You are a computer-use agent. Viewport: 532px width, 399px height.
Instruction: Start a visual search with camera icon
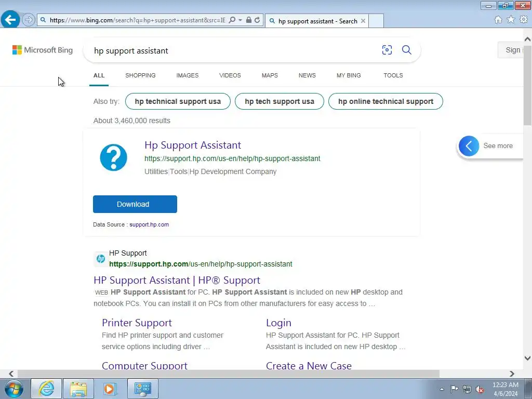[x=387, y=50]
